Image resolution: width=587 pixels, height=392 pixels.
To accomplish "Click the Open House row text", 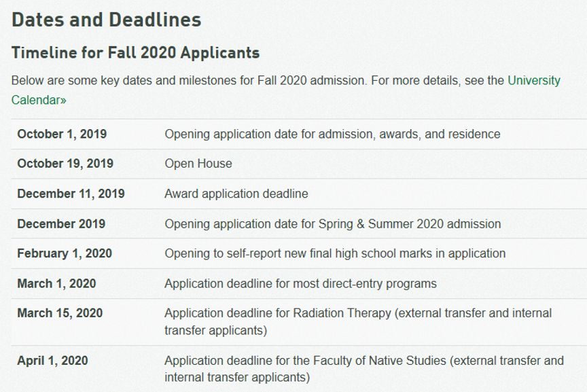I will tap(198, 164).
